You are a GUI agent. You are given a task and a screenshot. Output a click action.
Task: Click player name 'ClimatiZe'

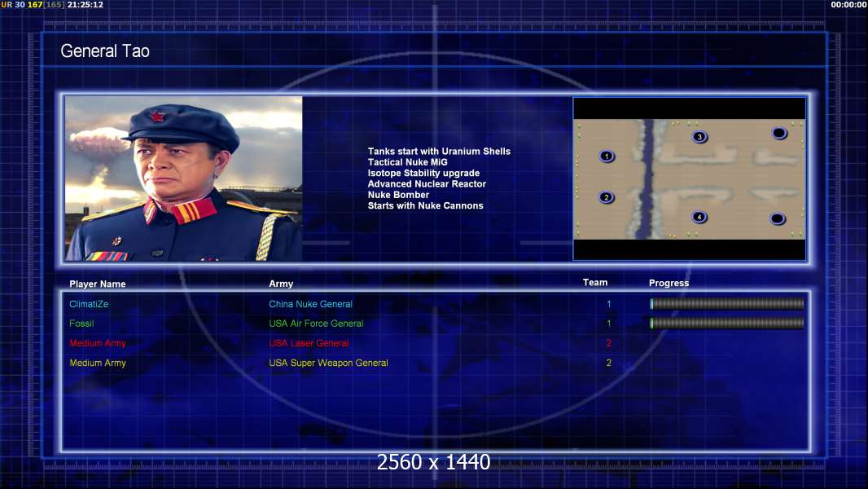pos(89,304)
